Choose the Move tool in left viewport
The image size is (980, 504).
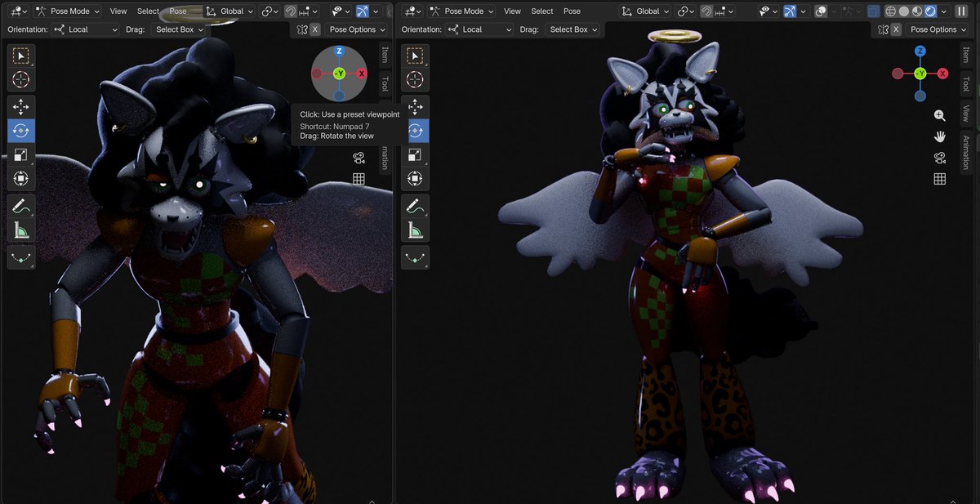pyautogui.click(x=21, y=107)
